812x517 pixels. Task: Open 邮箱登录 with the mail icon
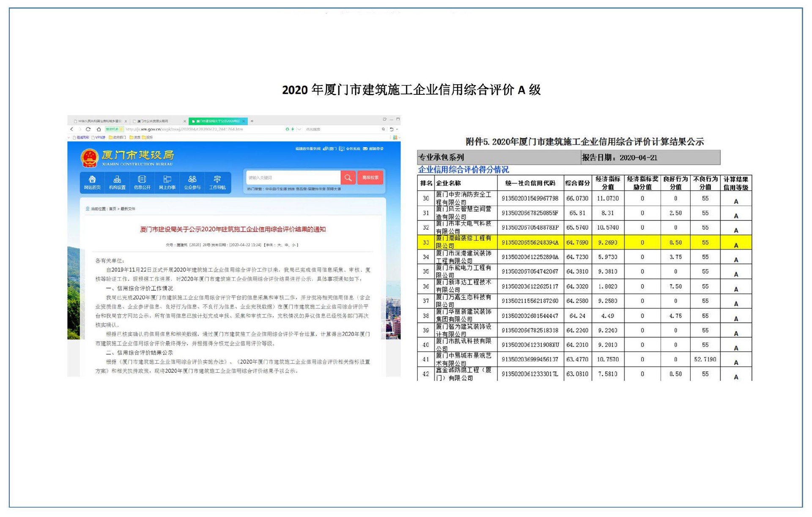point(373,148)
